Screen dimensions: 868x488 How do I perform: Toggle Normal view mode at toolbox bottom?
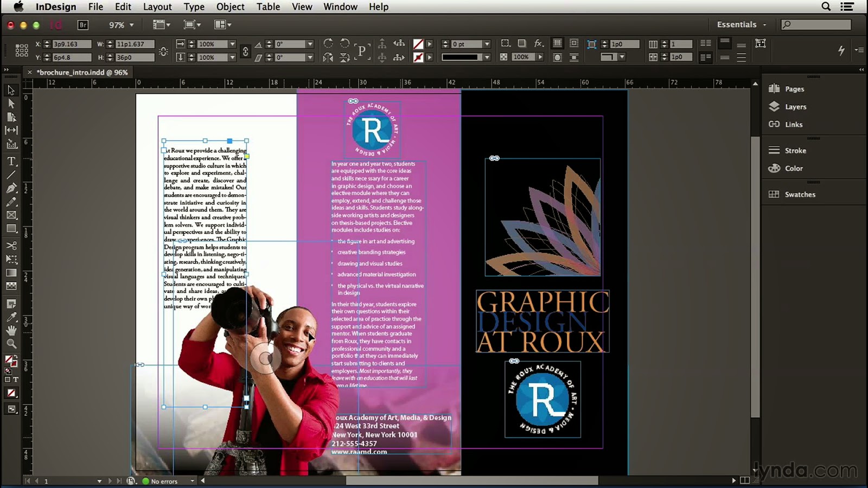coord(11,409)
